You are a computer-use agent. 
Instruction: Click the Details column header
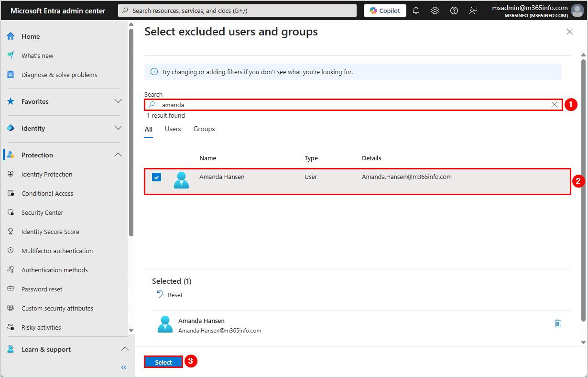coord(371,158)
